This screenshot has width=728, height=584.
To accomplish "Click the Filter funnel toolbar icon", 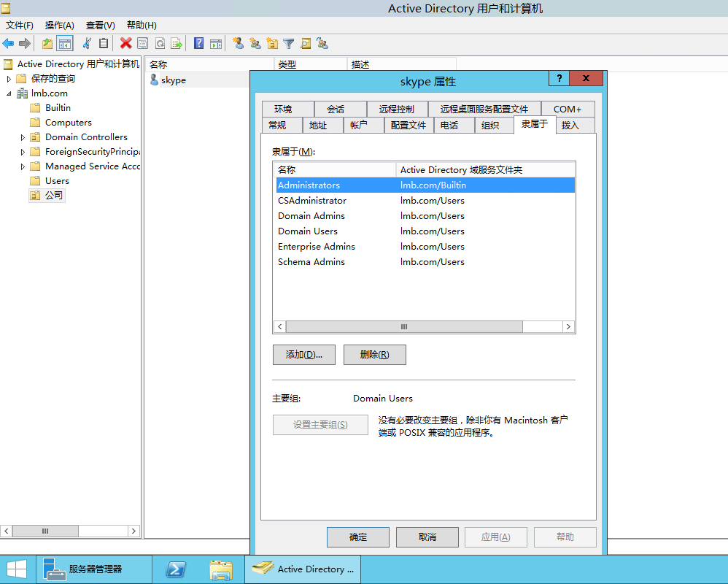I will coord(289,44).
